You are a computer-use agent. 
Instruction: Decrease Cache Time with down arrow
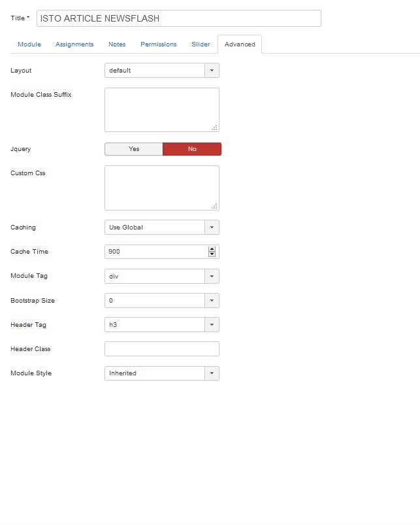coord(212,254)
